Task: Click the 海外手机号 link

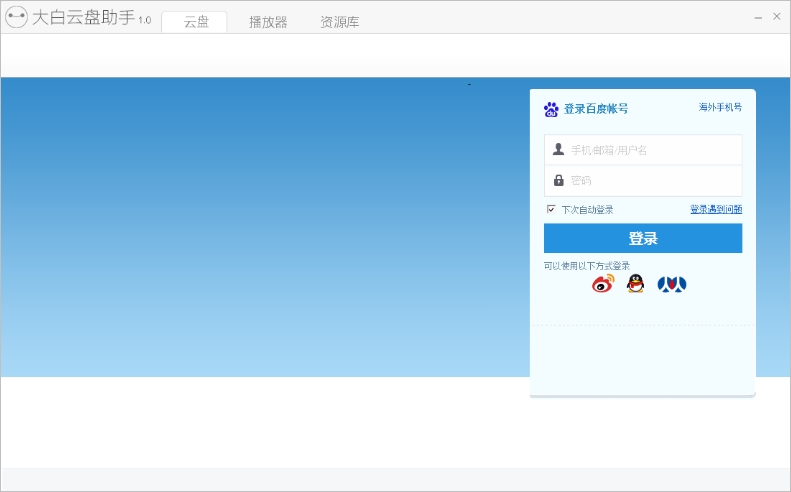Action: (720, 107)
